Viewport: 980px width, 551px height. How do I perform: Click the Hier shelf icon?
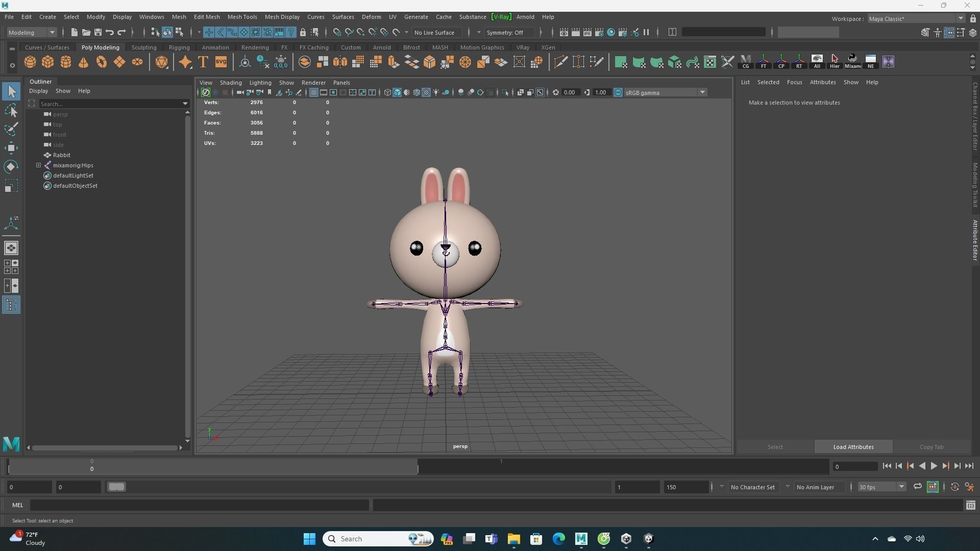(835, 62)
